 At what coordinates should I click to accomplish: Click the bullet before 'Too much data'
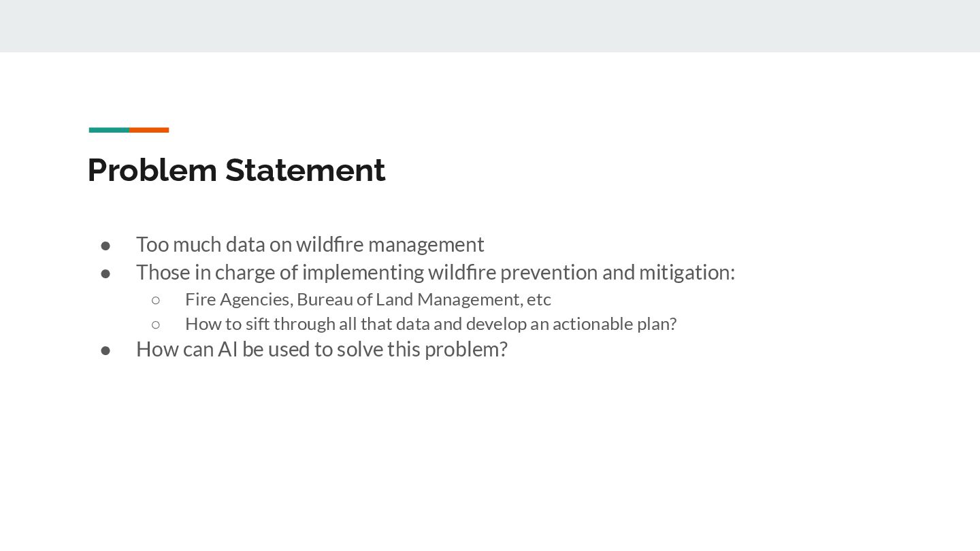coord(105,245)
